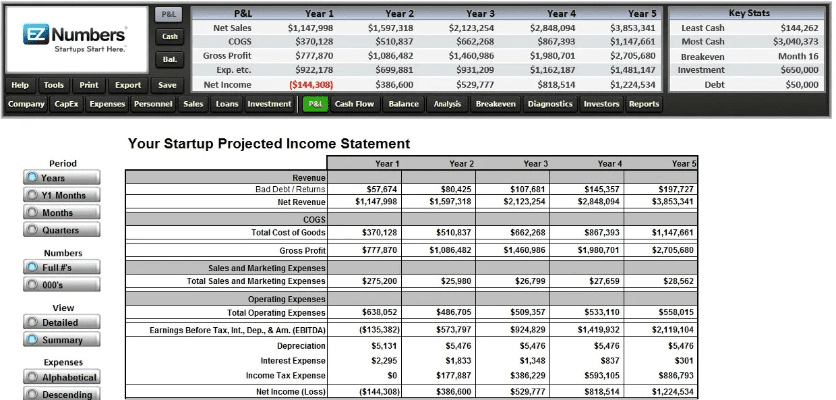836x400 pixels.
Task: Click the Print button
Action: point(89,85)
